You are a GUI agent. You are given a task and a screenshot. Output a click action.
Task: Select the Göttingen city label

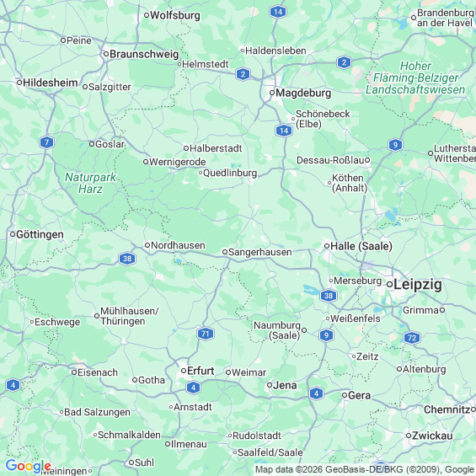point(40,235)
